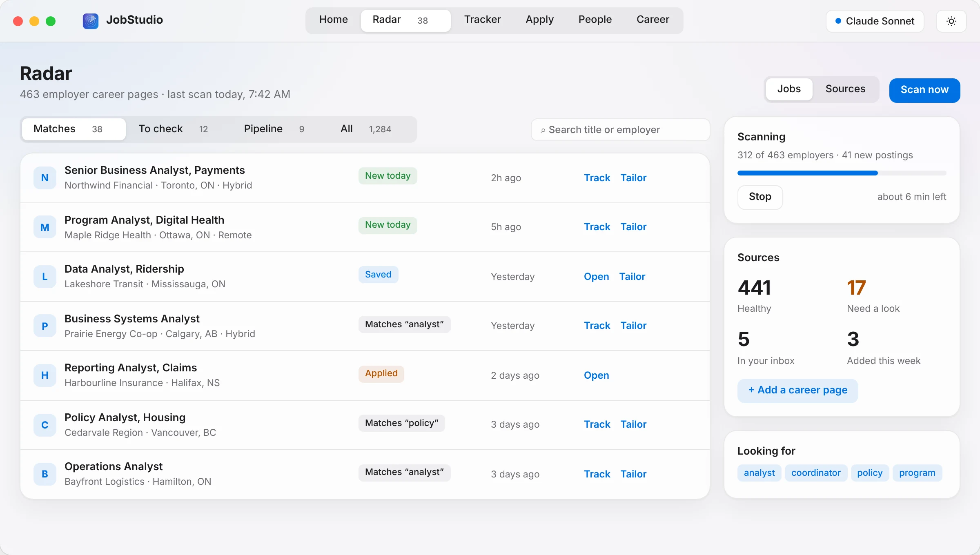Open the People tab

click(x=595, y=20)
